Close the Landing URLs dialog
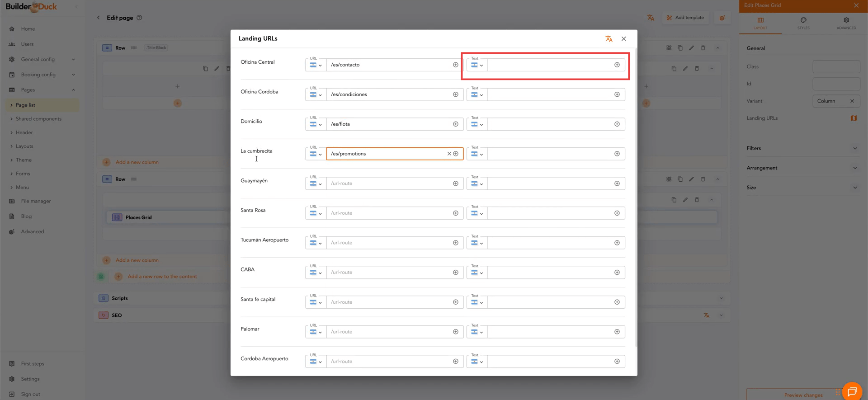This screenshot has height=400, width=868. click(x=623, y=39)
